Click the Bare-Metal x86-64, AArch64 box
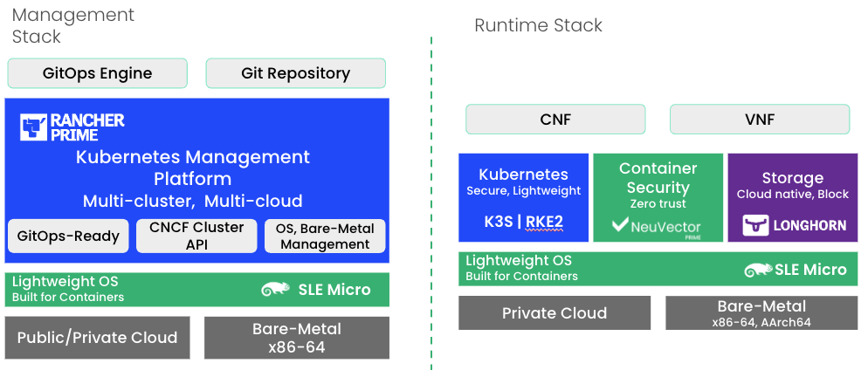868x377 pixels. (761, 313)
